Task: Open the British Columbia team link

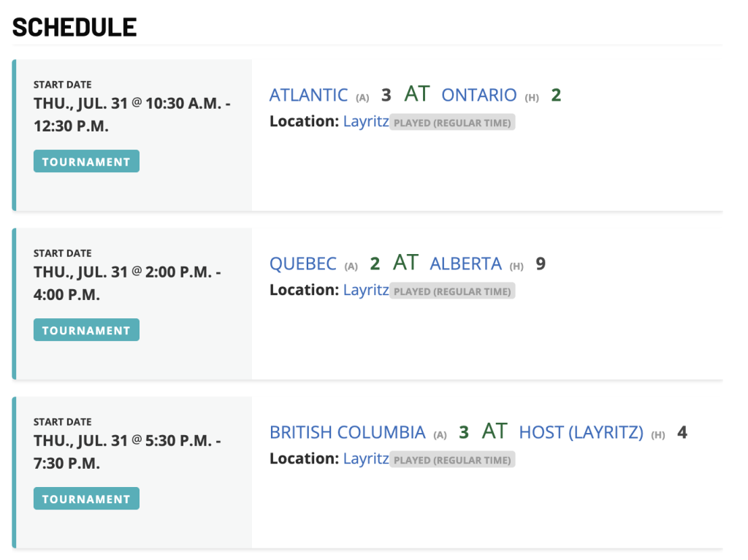Action: tap(347, 432)
